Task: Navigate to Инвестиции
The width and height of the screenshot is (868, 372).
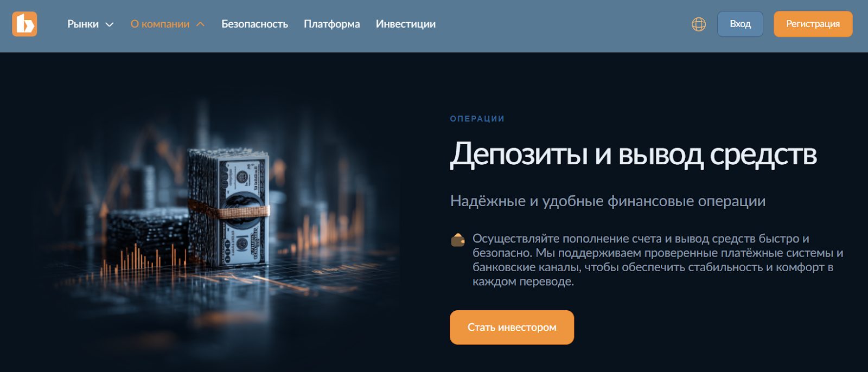Action: [406, 24]
